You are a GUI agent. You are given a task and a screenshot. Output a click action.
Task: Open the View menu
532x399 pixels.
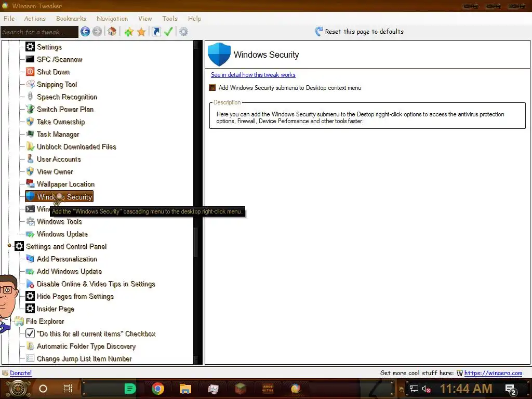[145, 18]
